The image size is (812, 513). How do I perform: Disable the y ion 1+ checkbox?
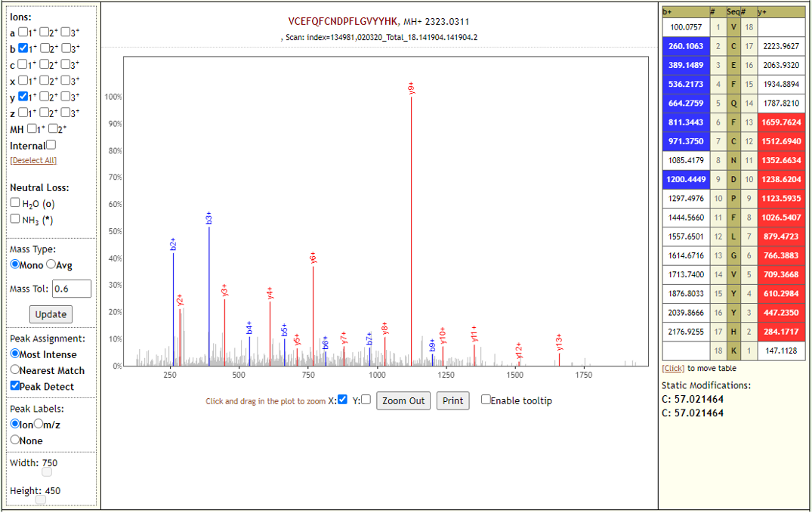23,97
